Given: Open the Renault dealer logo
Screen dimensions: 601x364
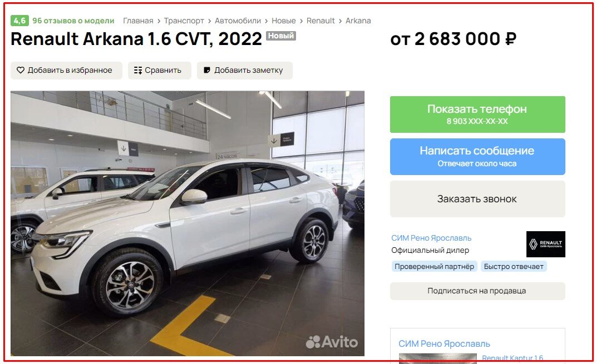Looking at the screenshot, I should point(545,244).
